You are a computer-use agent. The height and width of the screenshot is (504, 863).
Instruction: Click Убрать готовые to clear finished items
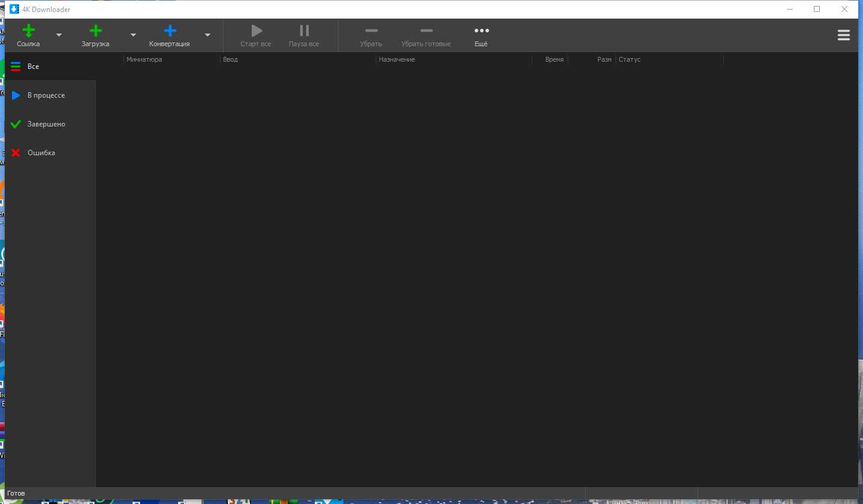[426, 35]
